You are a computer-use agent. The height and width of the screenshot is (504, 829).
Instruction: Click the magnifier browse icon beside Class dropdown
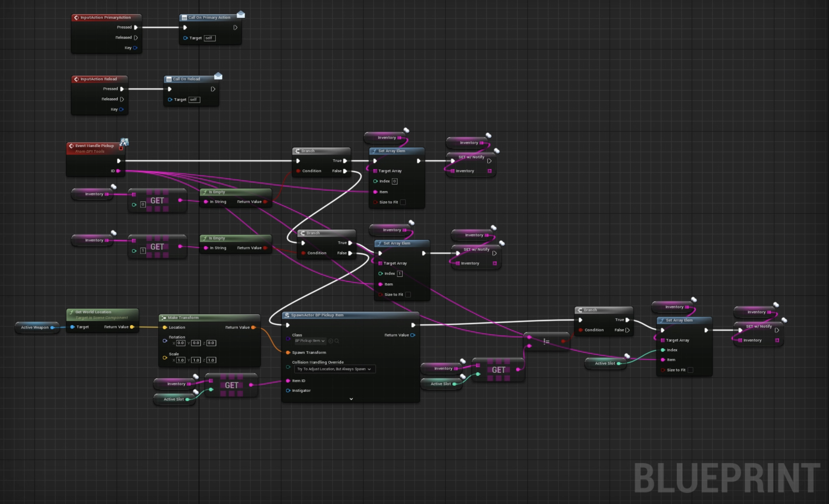(x=337, y=341)
